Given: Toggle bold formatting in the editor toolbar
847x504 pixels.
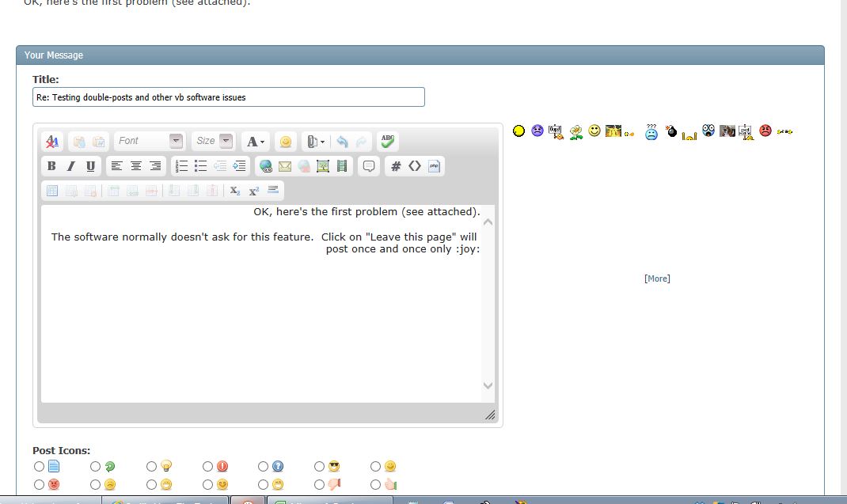Looking at the screenshot, I should [x=51, y=166].
